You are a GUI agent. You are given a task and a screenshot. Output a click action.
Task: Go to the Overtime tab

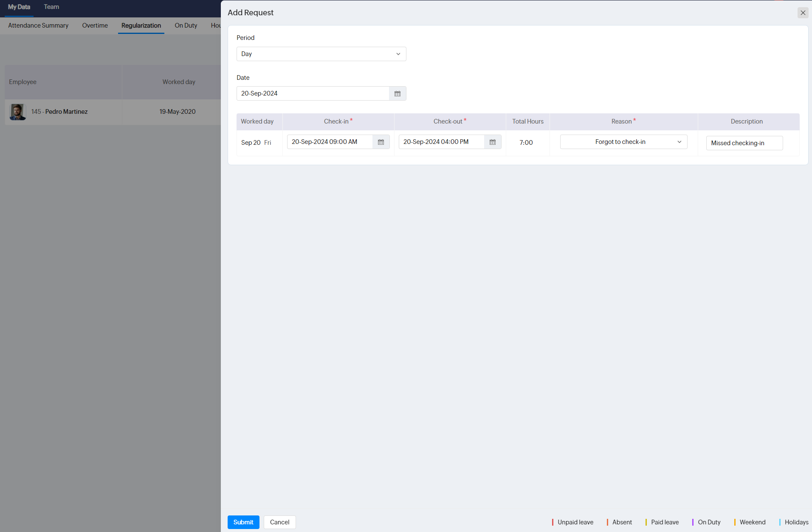pyautogui.click(x=95, y=25)
